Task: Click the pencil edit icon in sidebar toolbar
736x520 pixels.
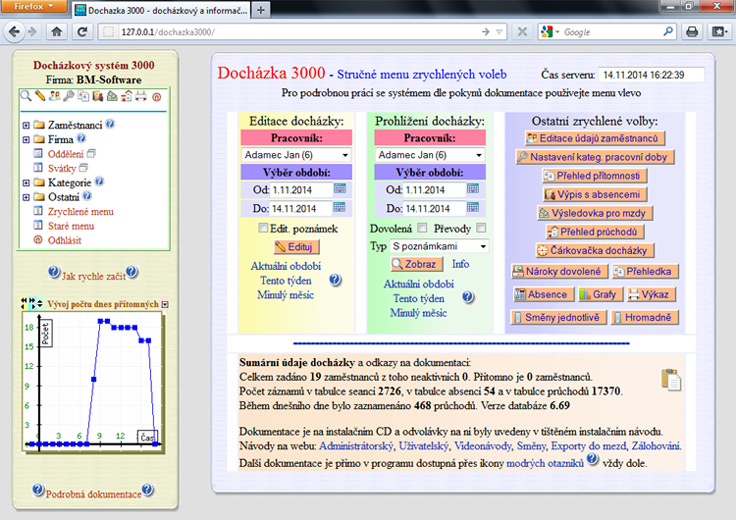Action: tap(40, 96)
